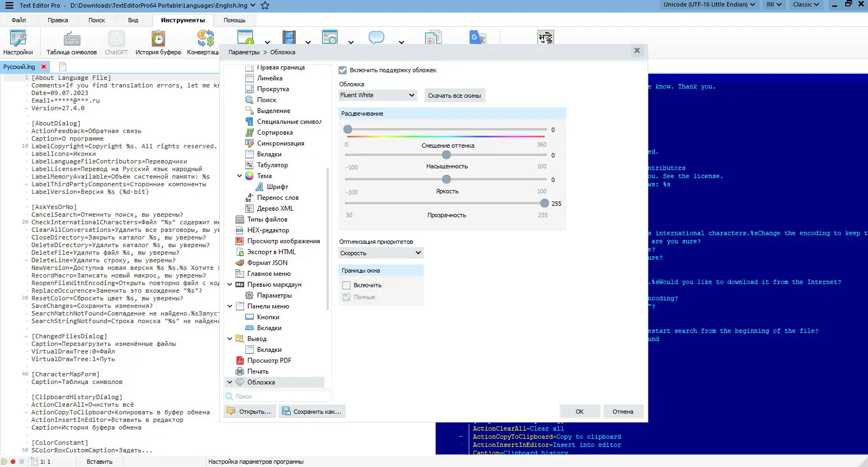Toggle Включить поддержку обложек checkbox

coord(343,70)
